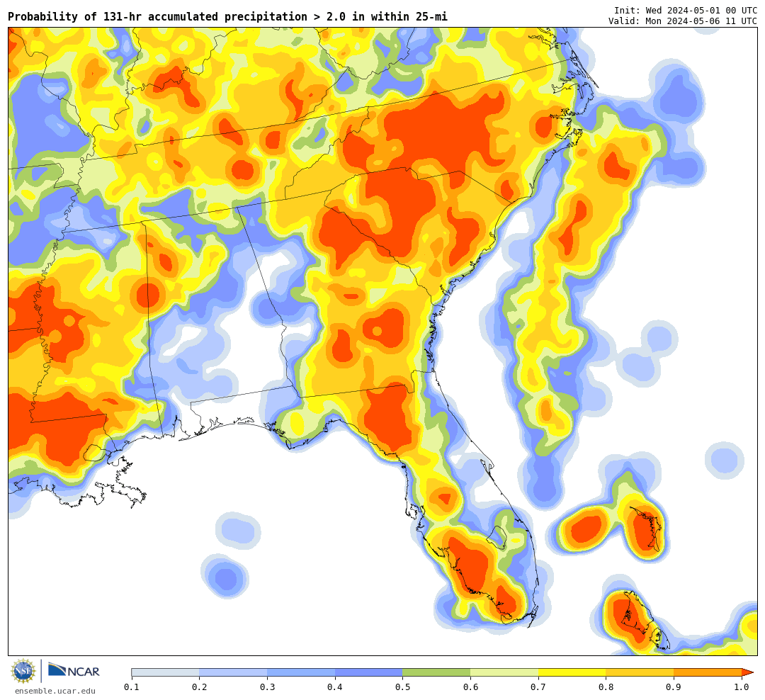Open the ensemble.ucar.edu link text
Screen dimensions: 765x700
(x=55, y=691)
